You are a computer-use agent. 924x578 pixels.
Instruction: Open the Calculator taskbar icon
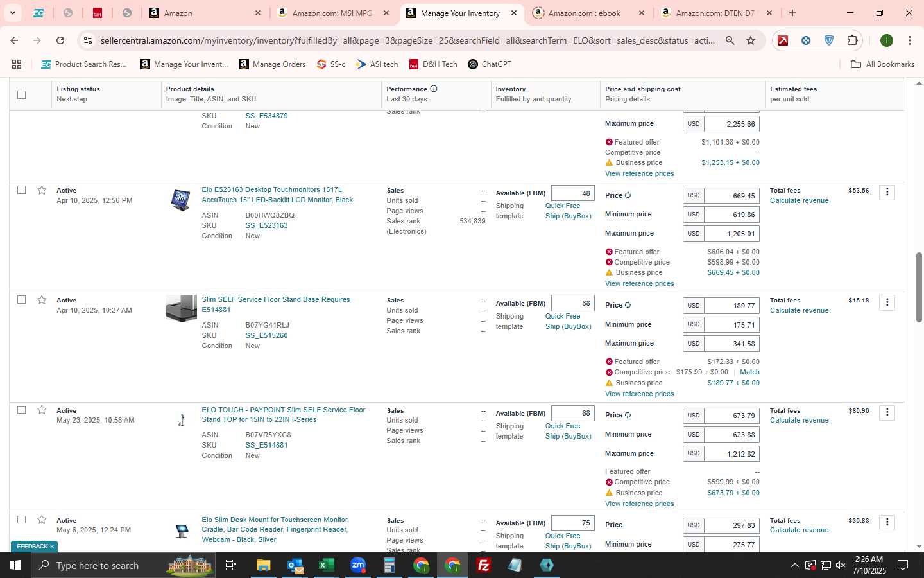389,565
